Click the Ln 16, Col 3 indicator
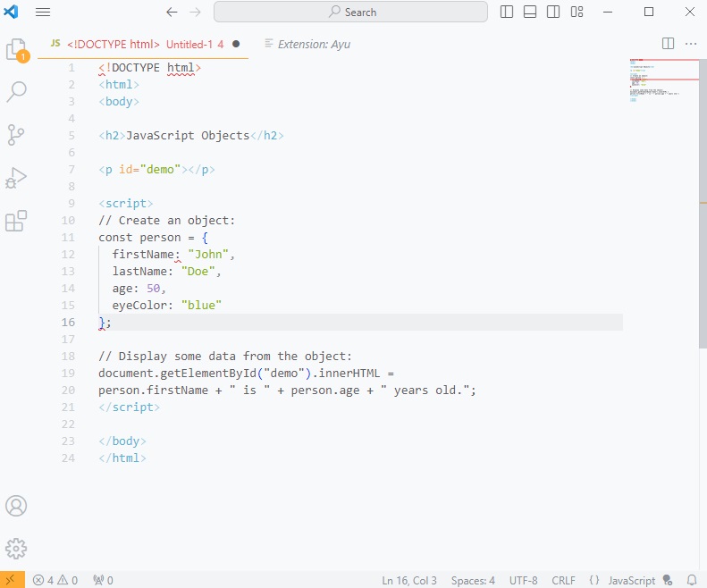Image resolution: width=707 pixels, height=588 pixels. pyautogui.click(x=409, y=580)
